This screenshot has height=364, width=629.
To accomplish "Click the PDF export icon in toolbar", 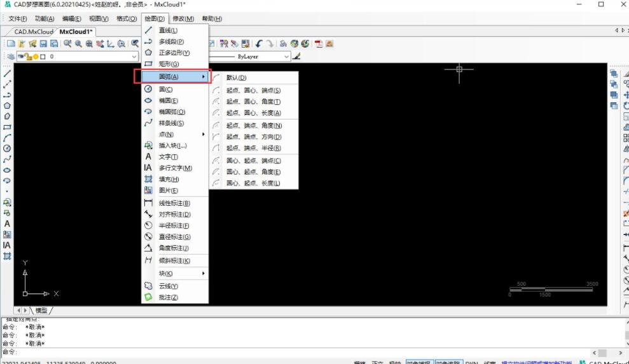I will (x=319, y=44).
